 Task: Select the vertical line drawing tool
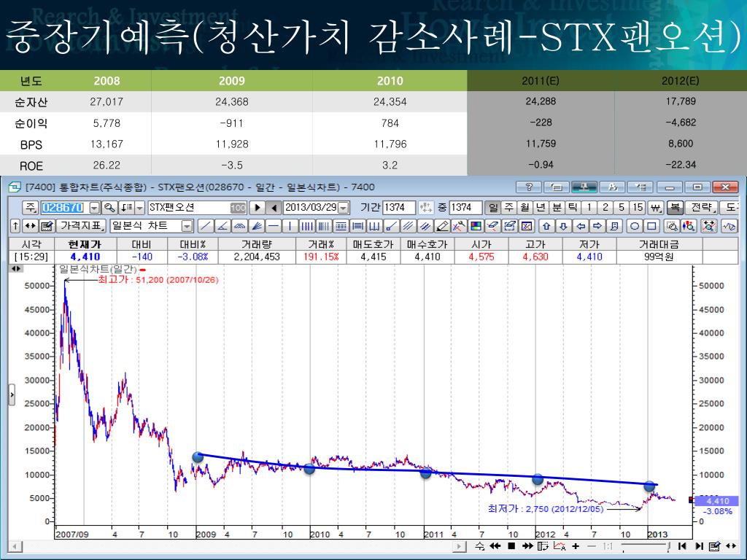[x=290, y=226]
